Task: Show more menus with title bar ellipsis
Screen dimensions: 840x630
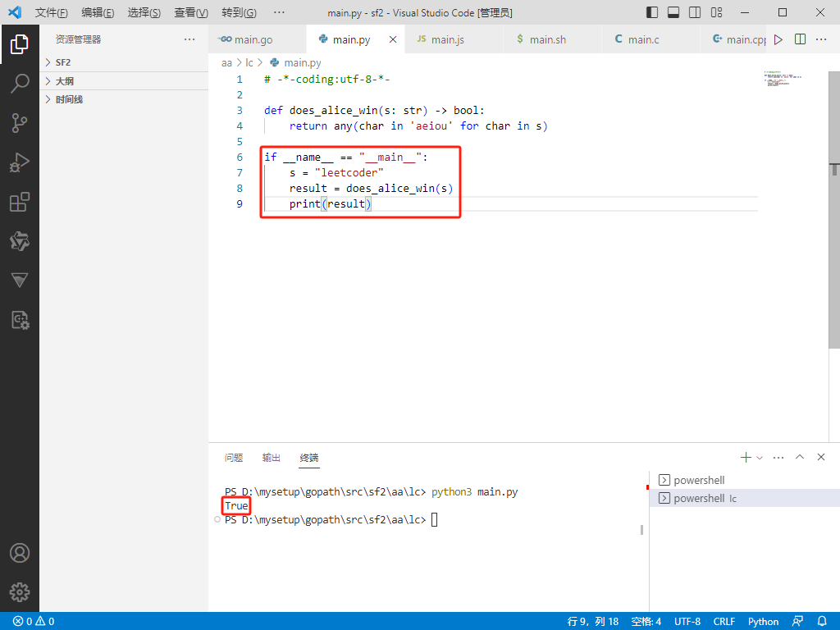Action: click(x=279, y=12)
